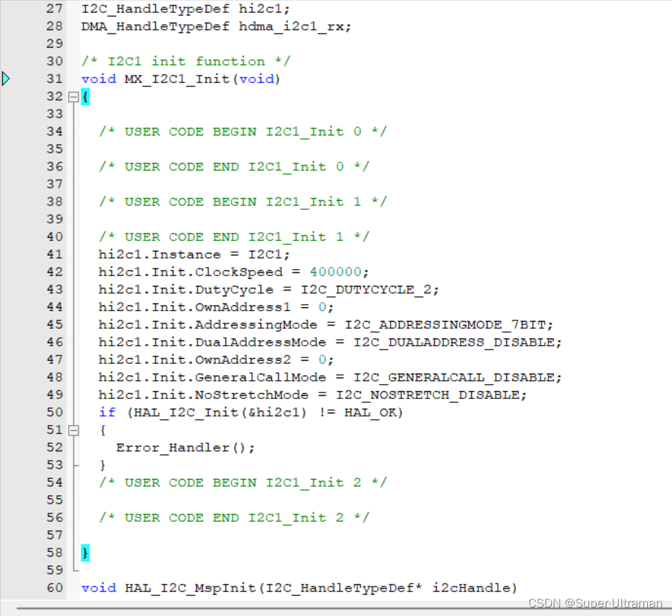This screenshot has width=672, height=616.
Task: Collapse the MX_I2C1_Init function fold box
Action: (x=73, y=96)
